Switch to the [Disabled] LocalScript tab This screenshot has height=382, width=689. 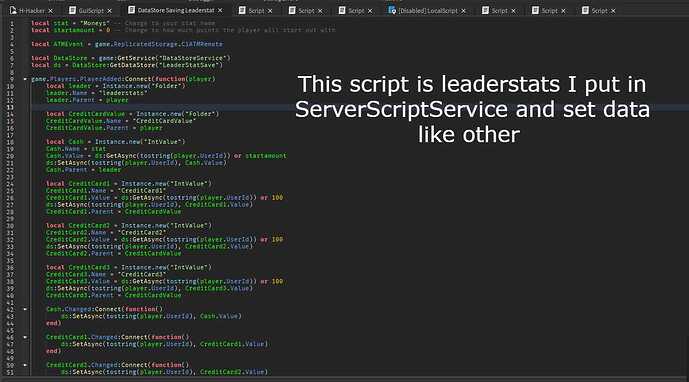coord(428,11)
